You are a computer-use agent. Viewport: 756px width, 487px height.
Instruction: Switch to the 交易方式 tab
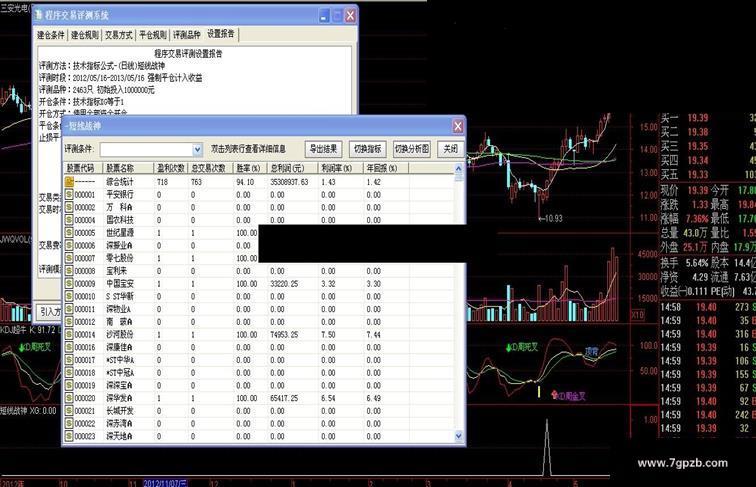coord(119,35)
